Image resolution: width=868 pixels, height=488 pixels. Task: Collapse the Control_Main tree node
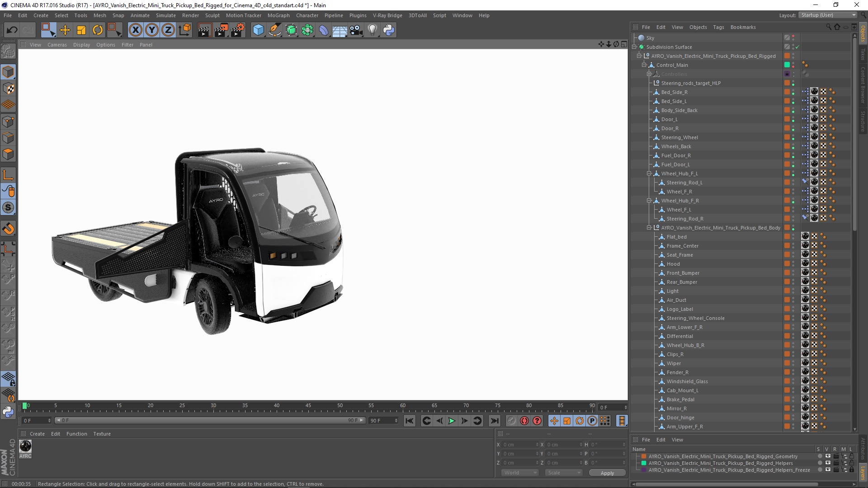[644, 65]
